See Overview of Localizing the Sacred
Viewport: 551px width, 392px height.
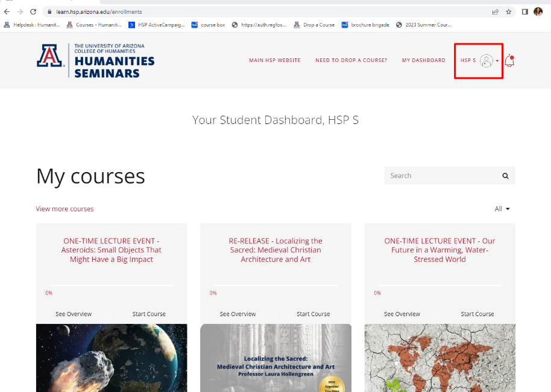tap(238, 314)
